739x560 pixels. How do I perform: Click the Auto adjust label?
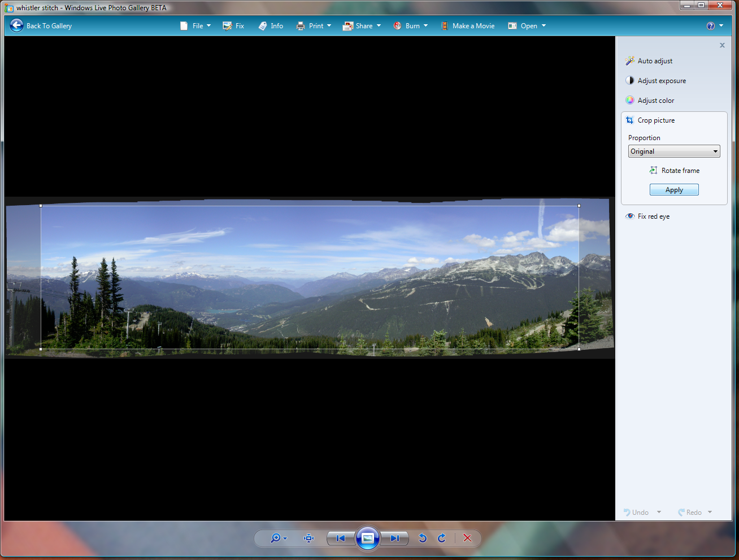pyautogui.click(x=655, y=61)
